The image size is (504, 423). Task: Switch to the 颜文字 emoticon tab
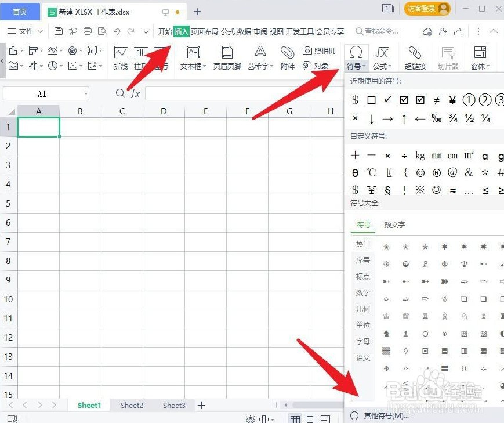click(394, 224)
